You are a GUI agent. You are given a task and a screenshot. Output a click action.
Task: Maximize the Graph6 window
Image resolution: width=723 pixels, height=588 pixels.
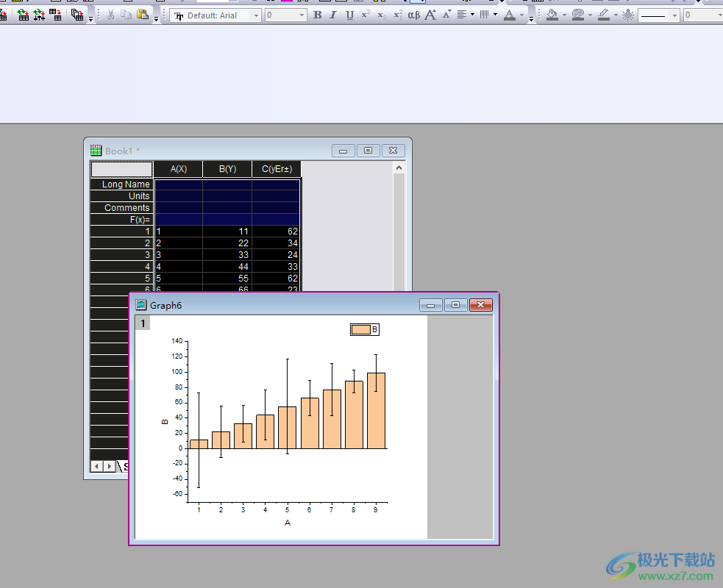455,305
